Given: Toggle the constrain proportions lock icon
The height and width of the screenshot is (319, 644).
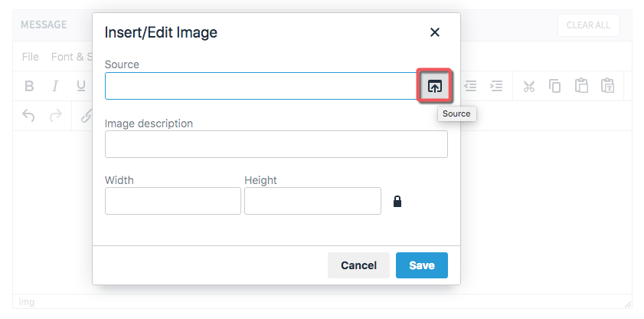Looking at the screenshot, I should (x=397, y=201).
